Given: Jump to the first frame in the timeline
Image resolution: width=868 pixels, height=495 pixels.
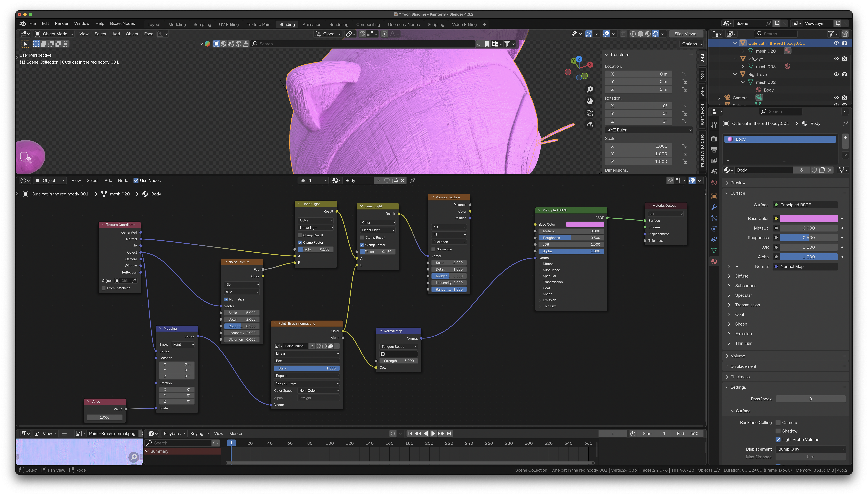Looking at the screenshot, I should 410,434.
